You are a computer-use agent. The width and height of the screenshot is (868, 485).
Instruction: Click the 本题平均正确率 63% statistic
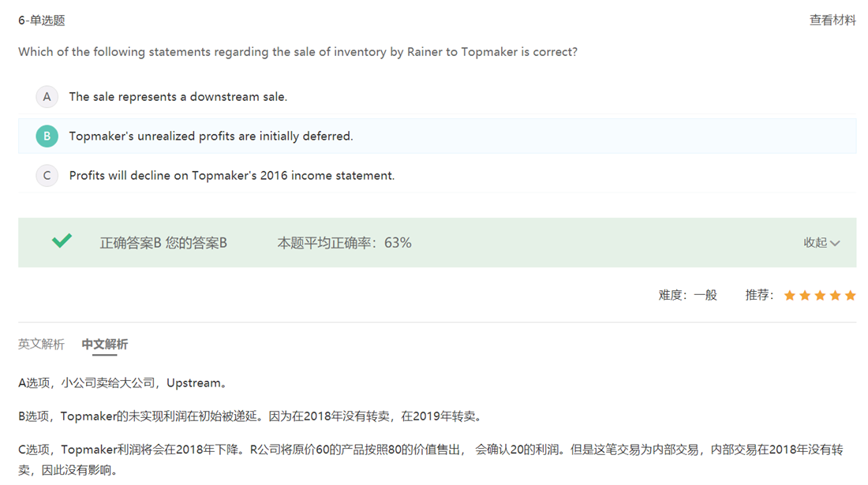pos(344,243)
